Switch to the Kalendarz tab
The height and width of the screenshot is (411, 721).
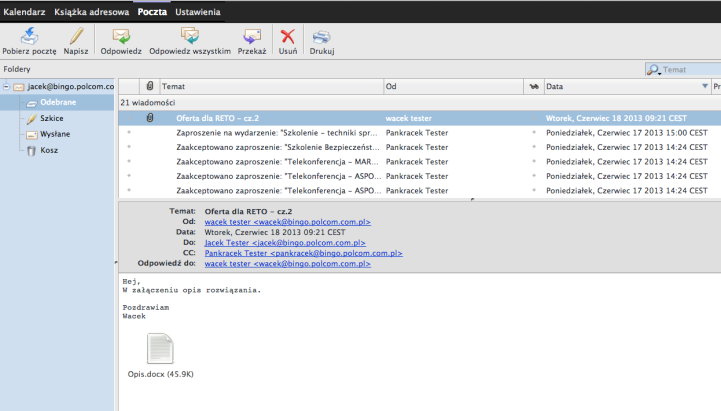click(x=24, y=12)
